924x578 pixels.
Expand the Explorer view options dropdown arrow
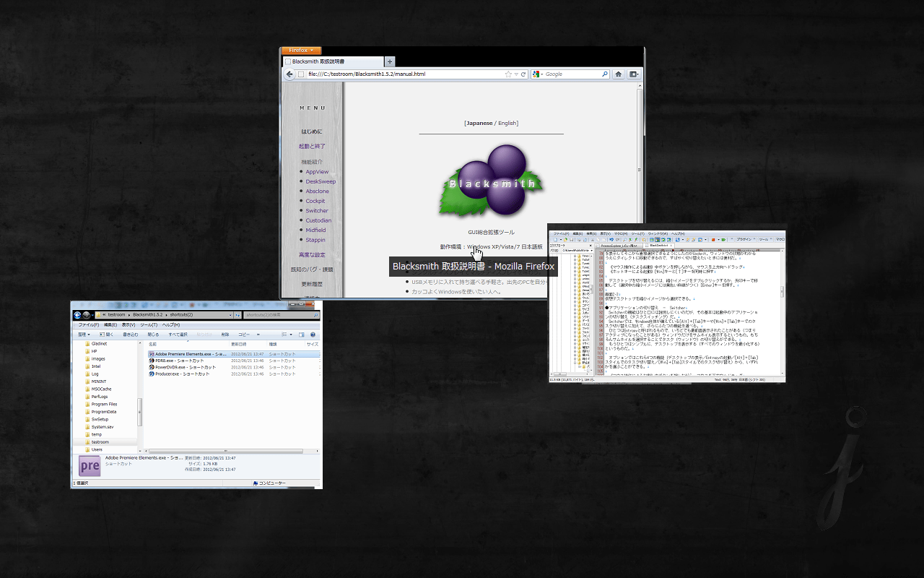point(292,335)
